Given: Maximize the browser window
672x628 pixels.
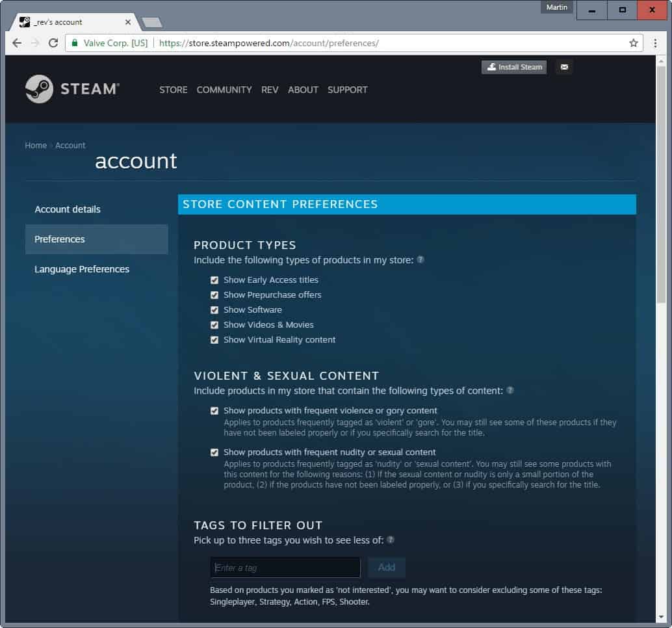Looking at the screenshot, I should coord(623,10).
